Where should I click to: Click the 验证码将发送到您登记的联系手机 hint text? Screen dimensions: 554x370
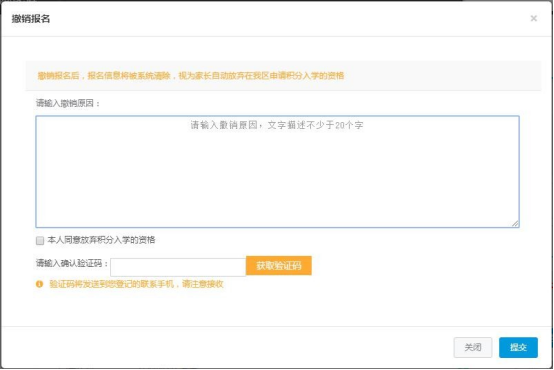click(136, 284)
